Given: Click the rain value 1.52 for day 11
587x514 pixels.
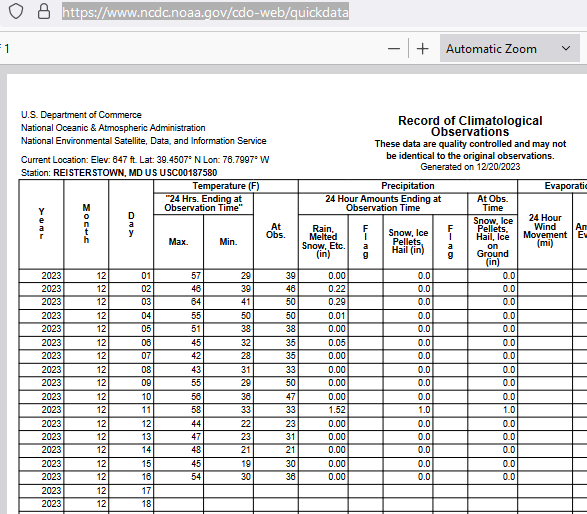Looking at the screenshot, I should click(337, 410).
